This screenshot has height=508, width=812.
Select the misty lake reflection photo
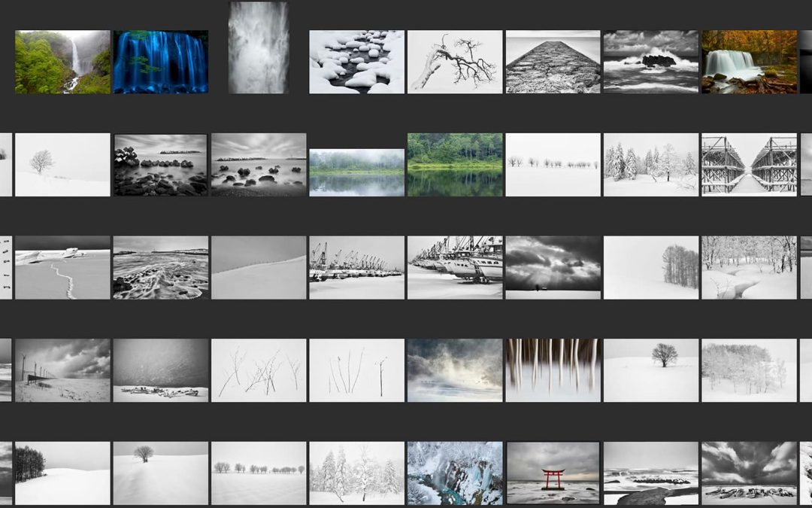pyautogui.click(x=356, y=172)
